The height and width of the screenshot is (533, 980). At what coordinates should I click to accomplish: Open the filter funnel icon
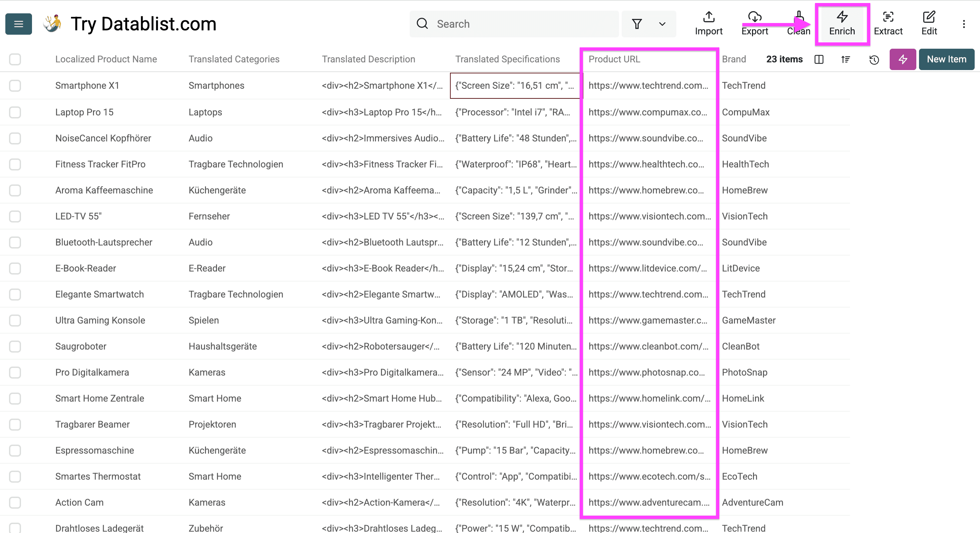tap(637, 24)
